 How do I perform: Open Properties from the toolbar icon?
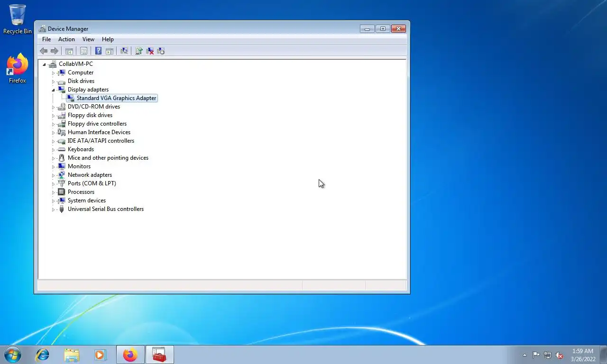84,51
